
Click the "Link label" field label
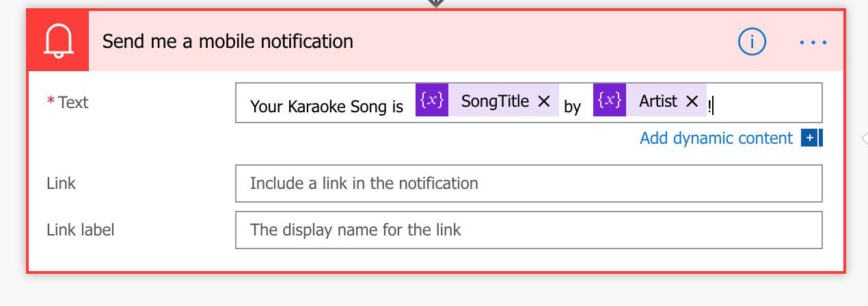pyautogui.click(x=81, y=230)
